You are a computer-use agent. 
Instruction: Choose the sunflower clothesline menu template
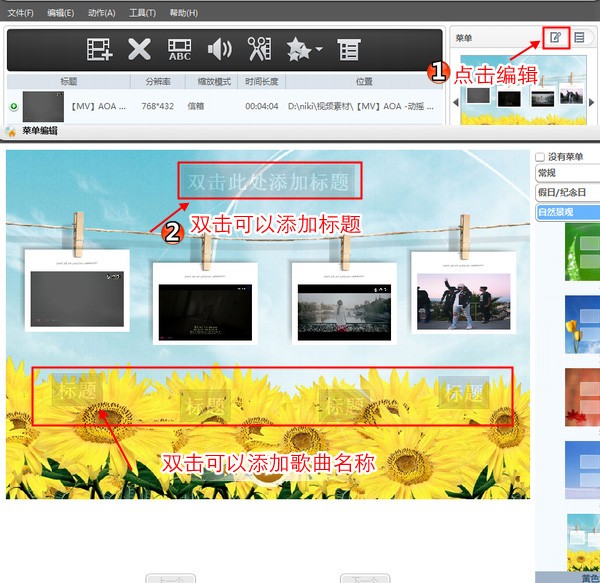(x=583, y=542)
